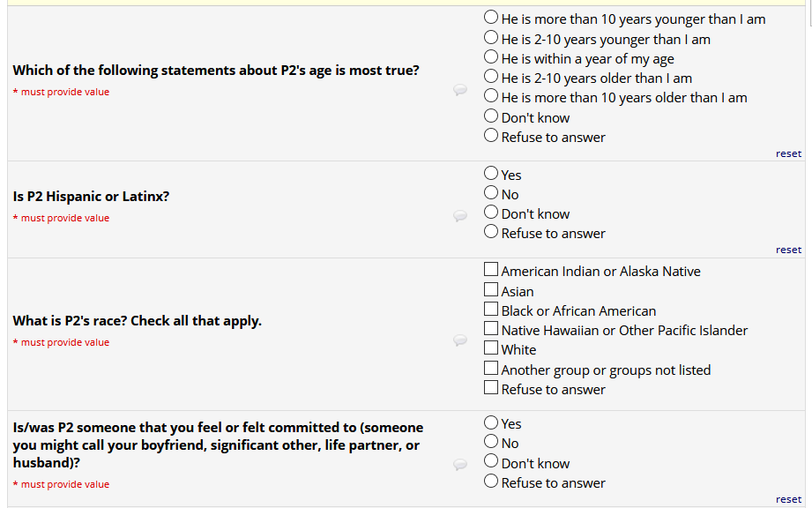The image size is (812, 508).
Task: Enable 'Native Hawaiian or Other Pacific Islander' checkbox
Action: 491,329
